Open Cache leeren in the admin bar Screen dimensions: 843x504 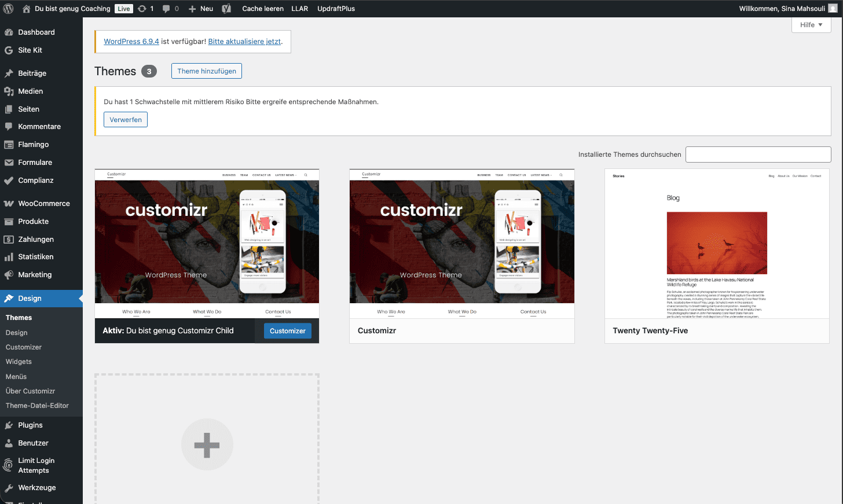(263, 9)
